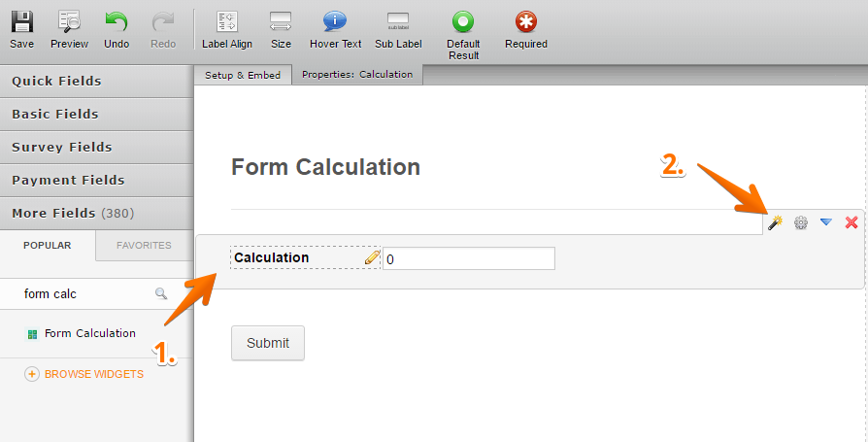Screen dimensions: 868x442
Task: Click the Save toolbar icon
Action: pos(21,28)
